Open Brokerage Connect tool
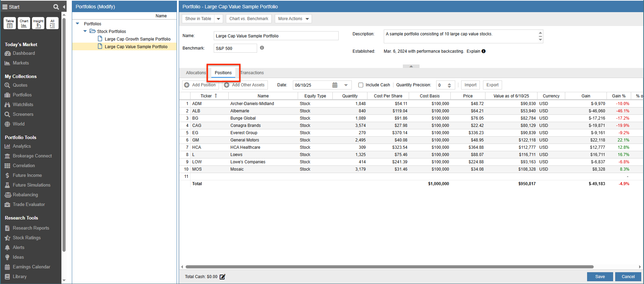This screenshot has width=644, height=284. point(28,156)
